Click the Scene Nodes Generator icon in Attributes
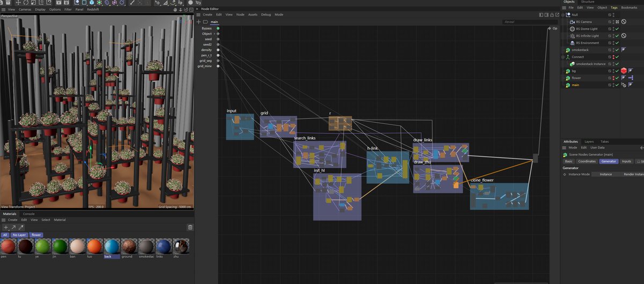 pyautogui.click(x=565, y=154)
